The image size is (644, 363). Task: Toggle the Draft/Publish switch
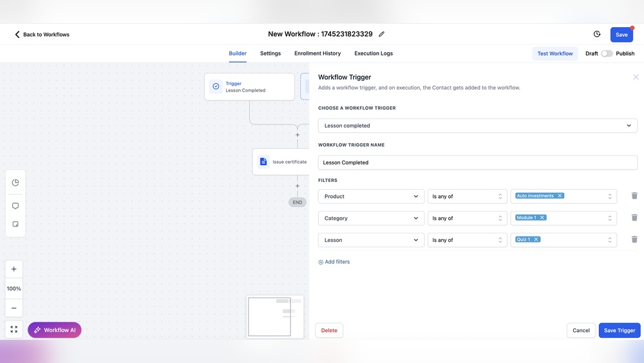click(607, 54)
